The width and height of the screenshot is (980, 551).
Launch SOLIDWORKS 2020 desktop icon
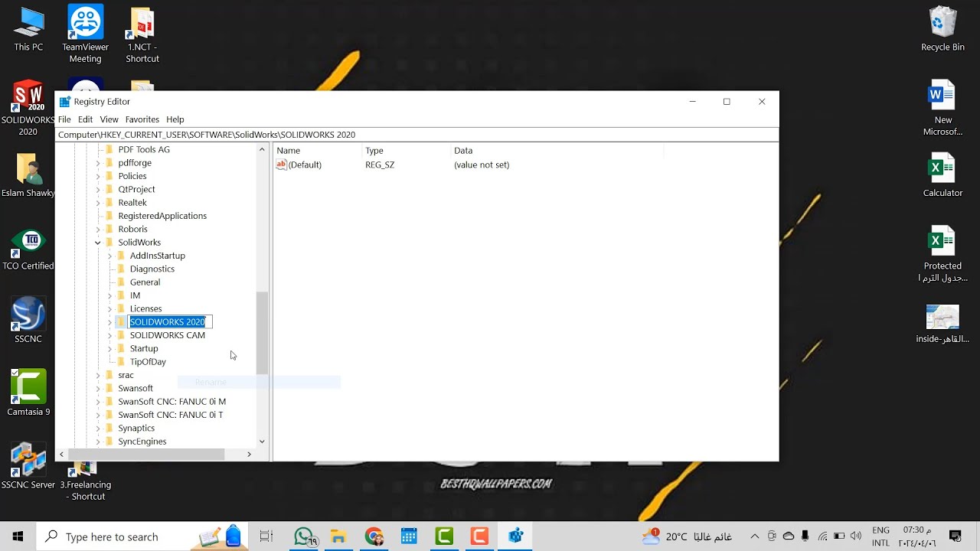point(28,107)
